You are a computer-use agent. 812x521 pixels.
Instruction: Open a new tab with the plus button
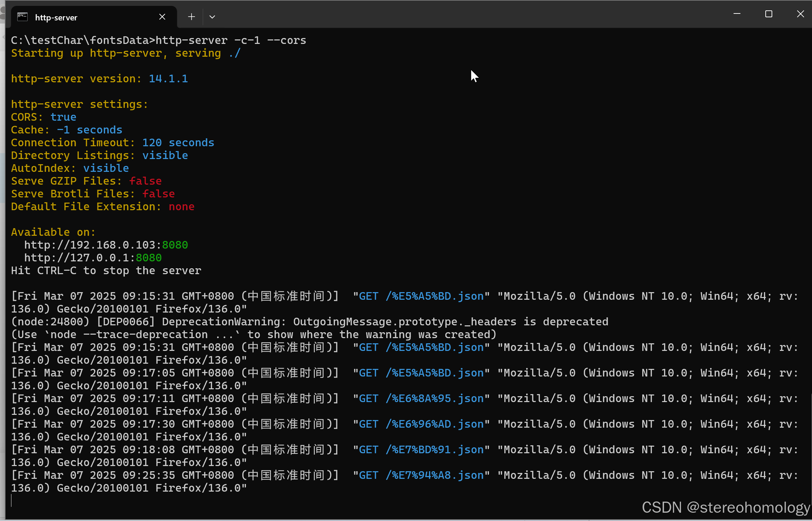(x=192, y=17)
